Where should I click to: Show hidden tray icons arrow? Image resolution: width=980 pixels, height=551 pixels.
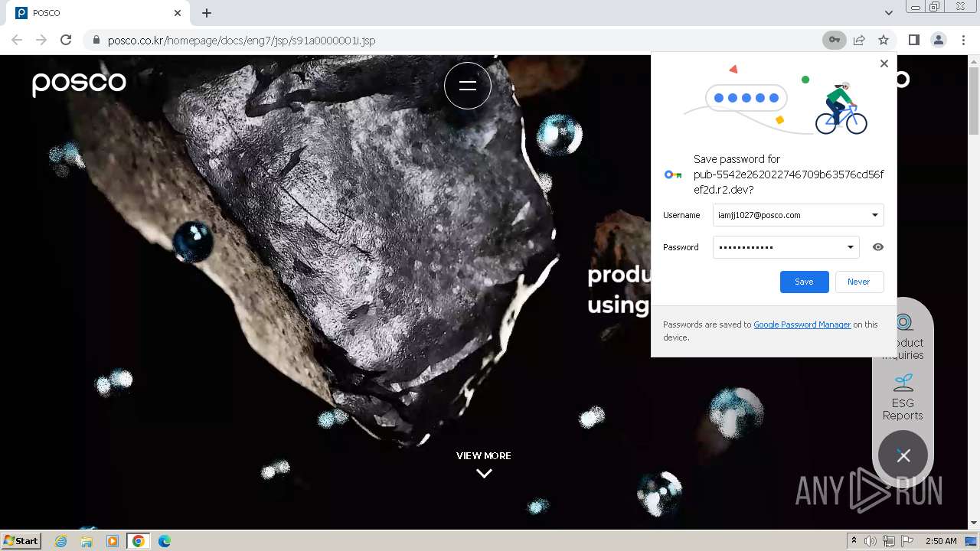pos(854,541)
